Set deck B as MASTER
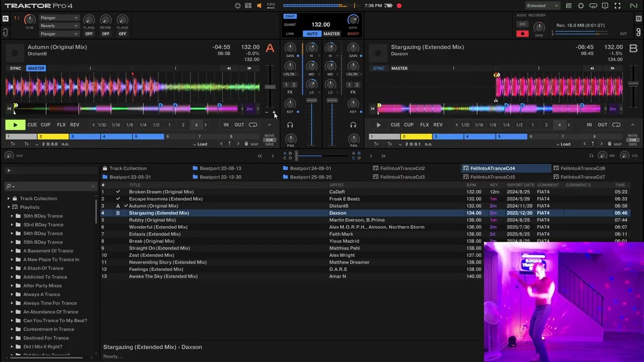 [399, 68]
